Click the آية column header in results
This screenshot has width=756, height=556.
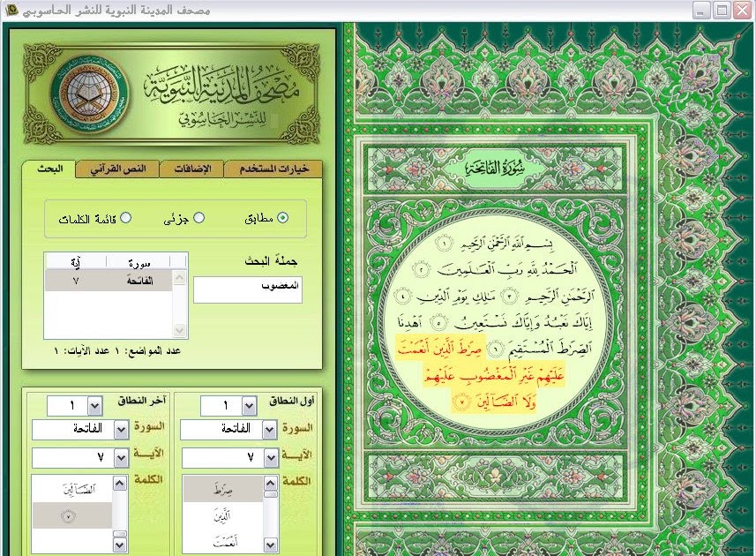(x=76, y=262)
